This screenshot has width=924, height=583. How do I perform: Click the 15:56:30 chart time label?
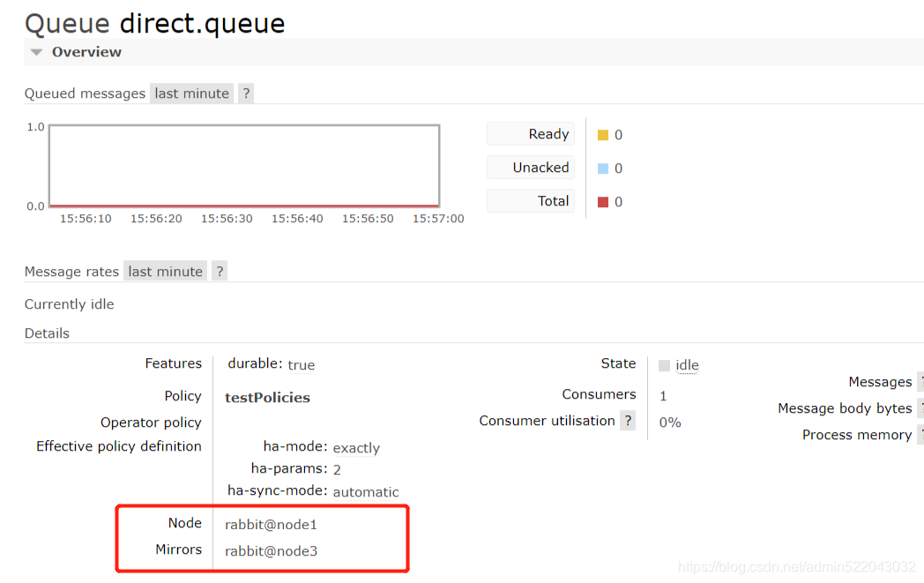click(x=227, y=219)
